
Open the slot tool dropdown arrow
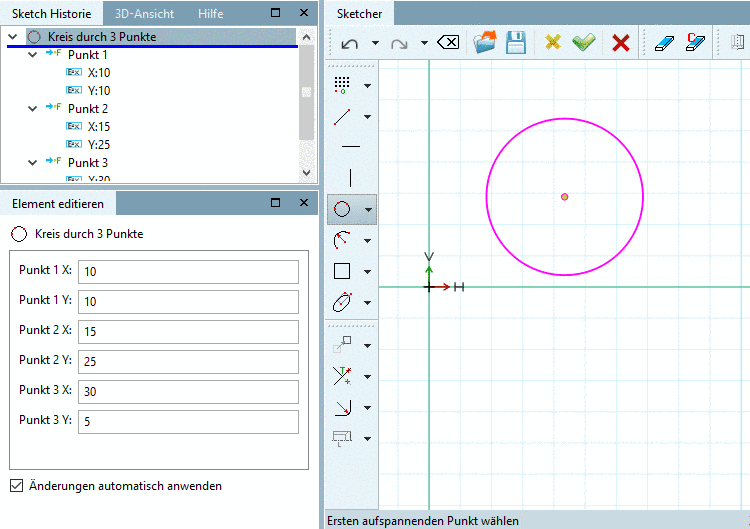(x=367, y=303)
